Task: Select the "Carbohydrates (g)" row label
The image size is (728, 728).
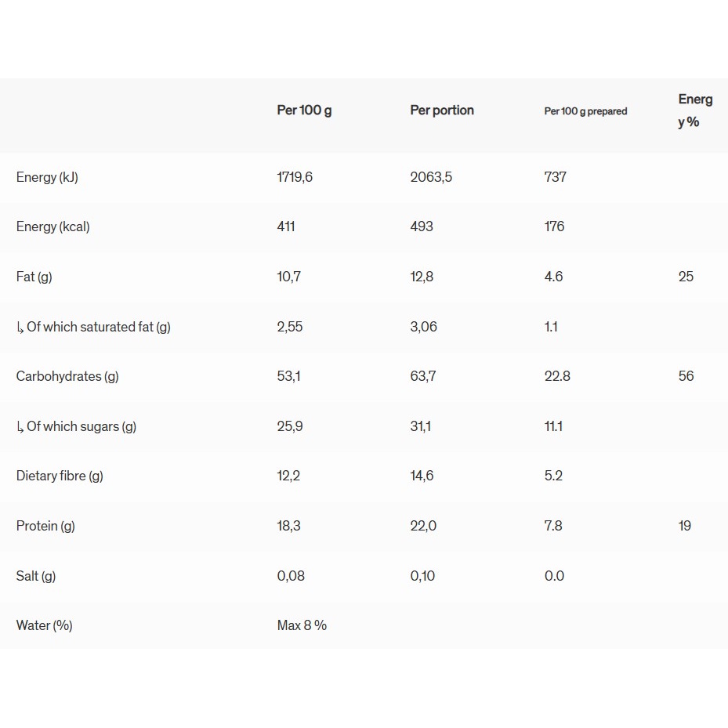Action: (x=67, y=376)
